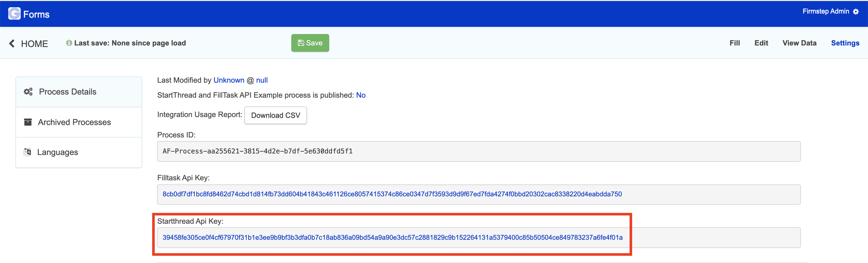868x263 pixels.
Task: Click the published status No link
Action: pos(361,95)
